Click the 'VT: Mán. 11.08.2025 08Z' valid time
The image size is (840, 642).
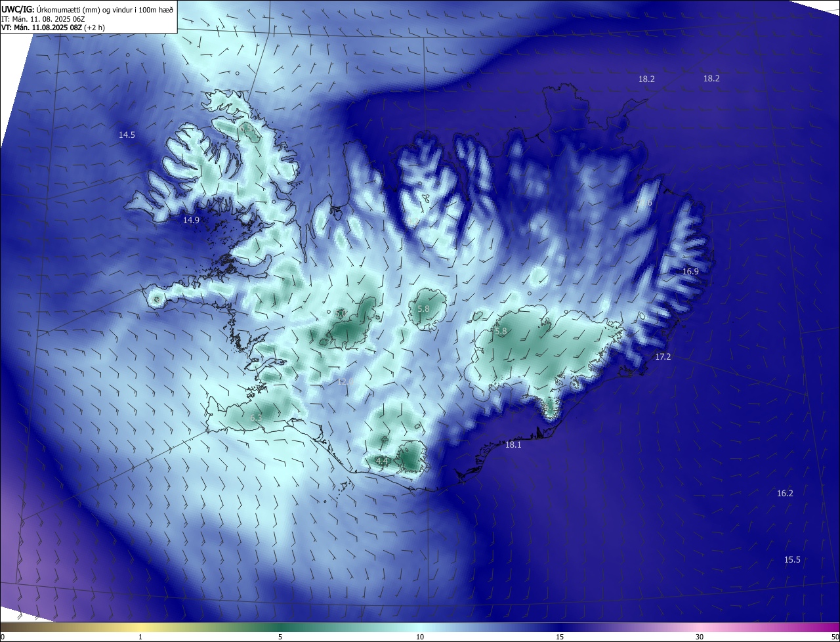[53, 28]
